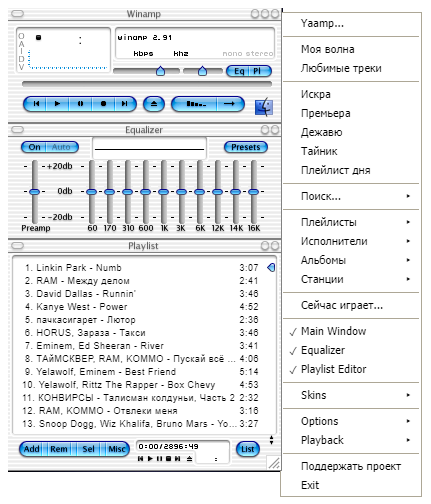431x504 pixels.
Task: Click the song position seek bar
Action: coord(147,84)
